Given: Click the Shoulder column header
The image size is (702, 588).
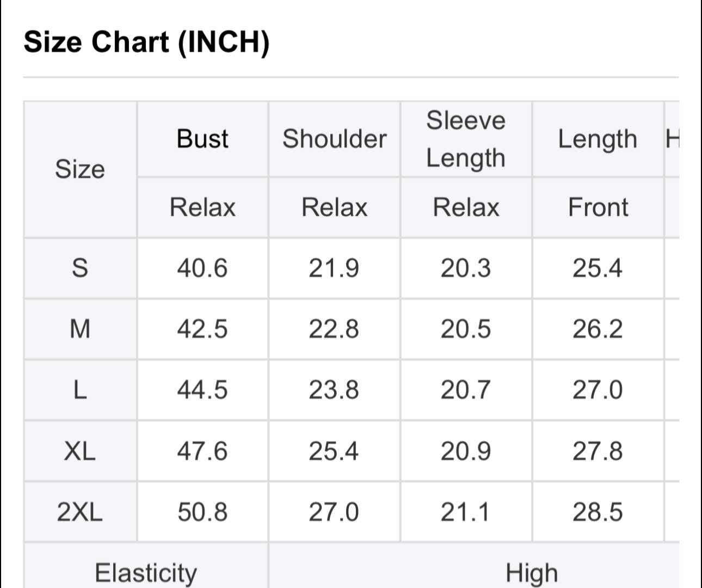Looking at the screenshot, I should pyautogui.click(x=334, y=139).
